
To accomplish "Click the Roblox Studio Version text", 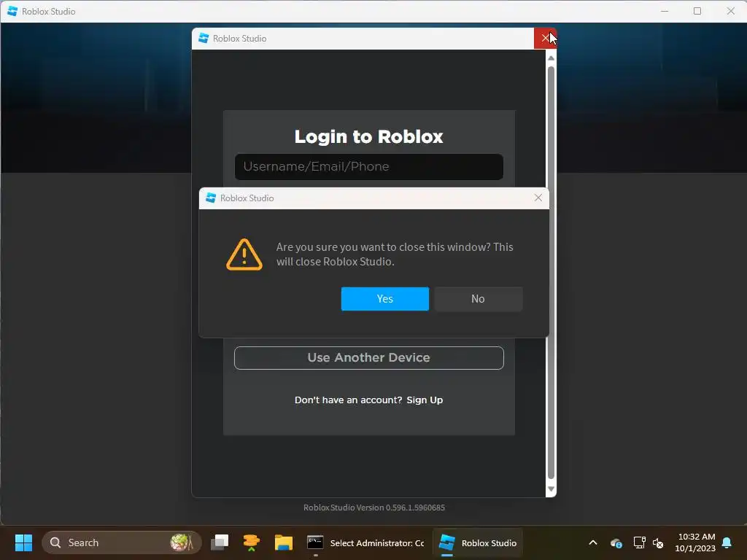I will pos(374,507).
